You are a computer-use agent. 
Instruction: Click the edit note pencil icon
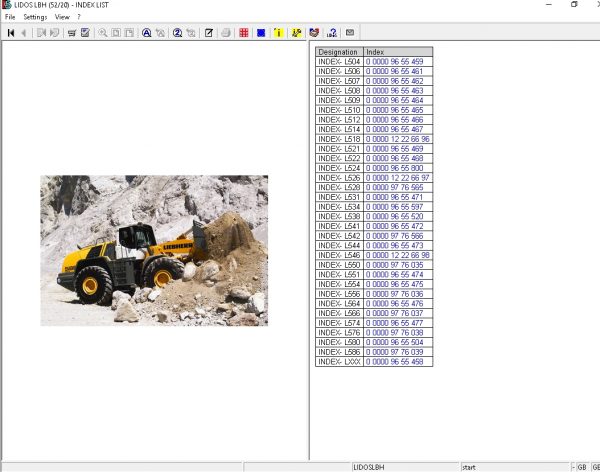(x=209, y=33)
